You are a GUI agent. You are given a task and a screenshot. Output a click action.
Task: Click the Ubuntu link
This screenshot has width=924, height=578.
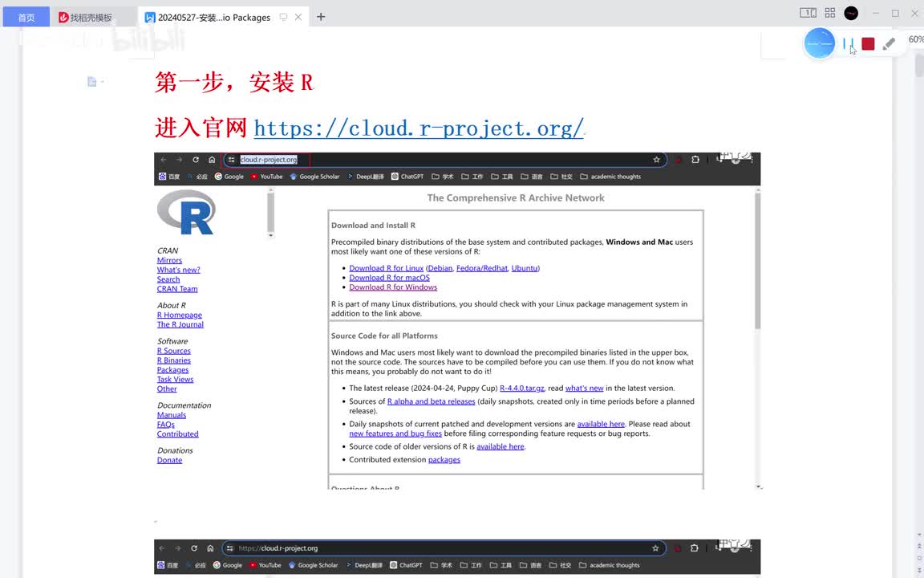pos(524,268)
